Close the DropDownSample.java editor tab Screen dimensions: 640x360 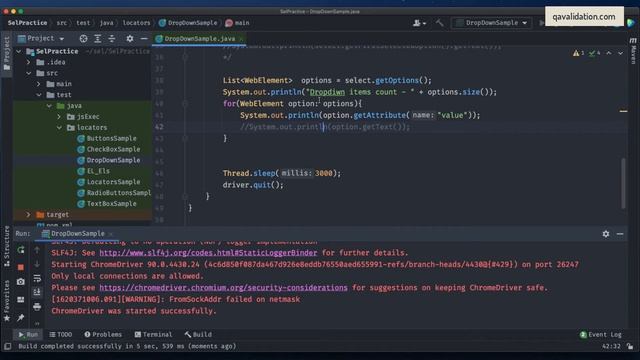[x=241, y=39]
